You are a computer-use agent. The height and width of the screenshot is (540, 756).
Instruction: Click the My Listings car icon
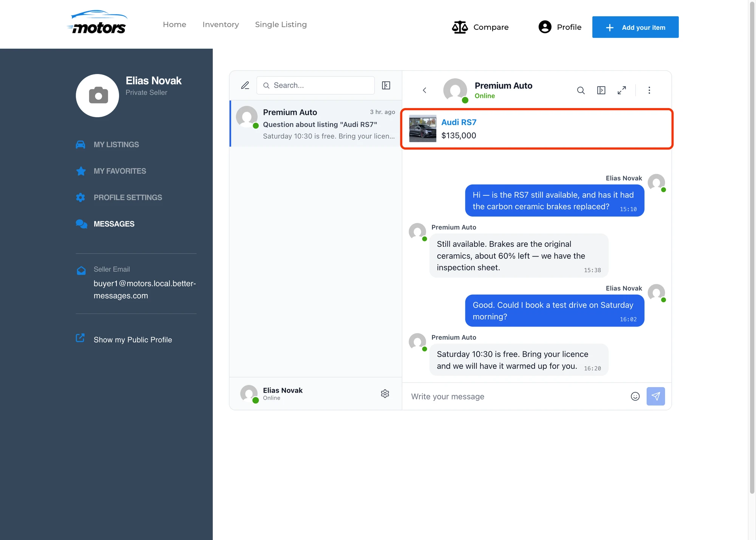click(81, 145)
